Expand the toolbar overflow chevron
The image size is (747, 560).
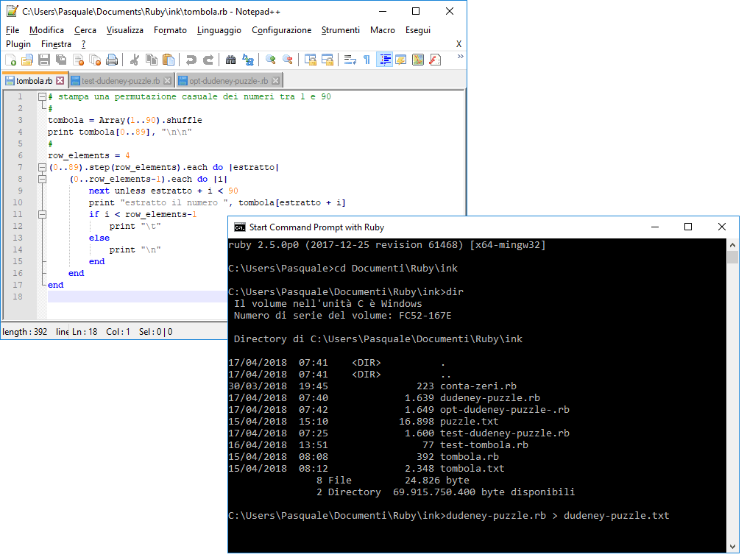tap(460, 56)
